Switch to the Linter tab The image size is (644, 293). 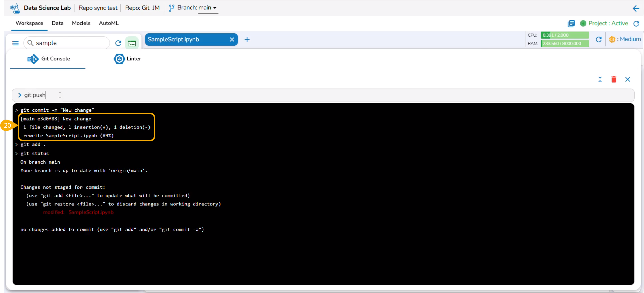click(x=128, y=59)
